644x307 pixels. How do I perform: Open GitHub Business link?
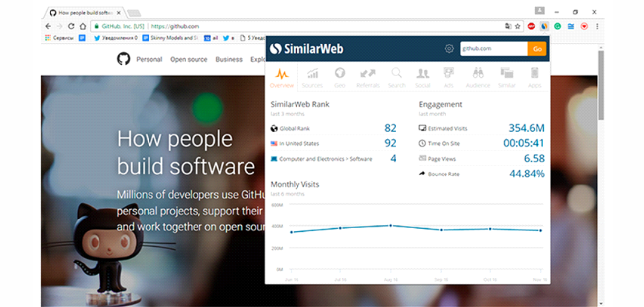[x=229, y=59]
